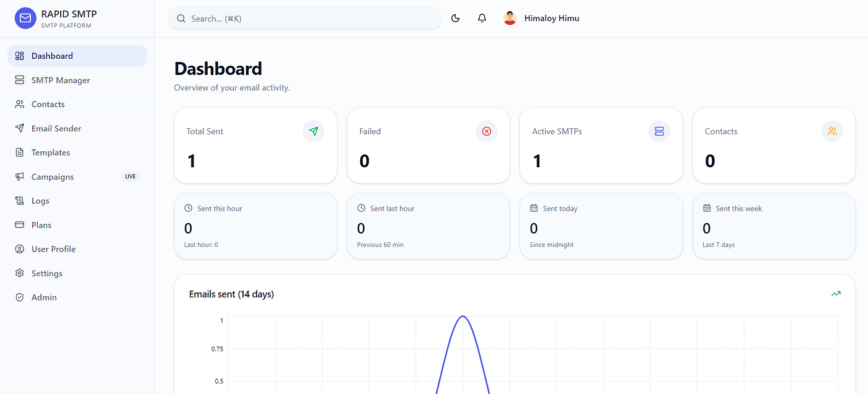The height and width of the screenshot is (394, 868).
Task: Click the Total Sent green send icon
Action: pyautogui.click(x=314, y=131)
